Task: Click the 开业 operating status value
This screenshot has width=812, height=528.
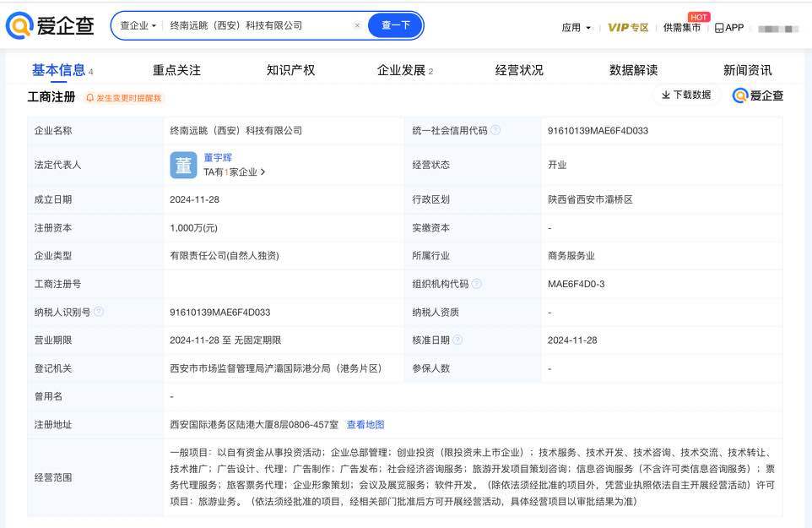Action: click(557, 165)
